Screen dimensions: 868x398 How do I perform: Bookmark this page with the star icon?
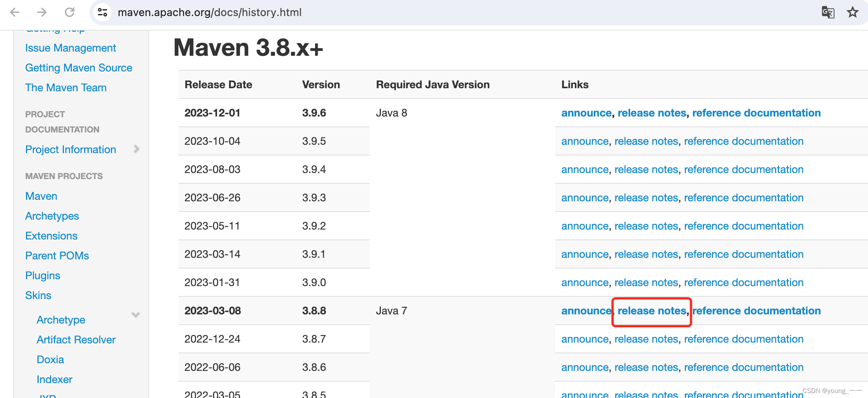[853, 12]
